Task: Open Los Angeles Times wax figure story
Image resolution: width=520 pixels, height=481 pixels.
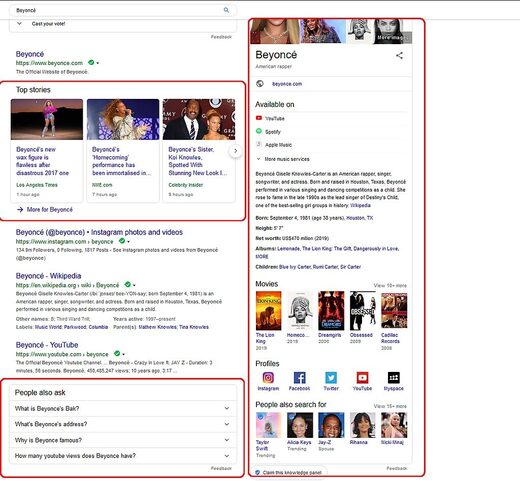Action: click(x=47, y=151)
